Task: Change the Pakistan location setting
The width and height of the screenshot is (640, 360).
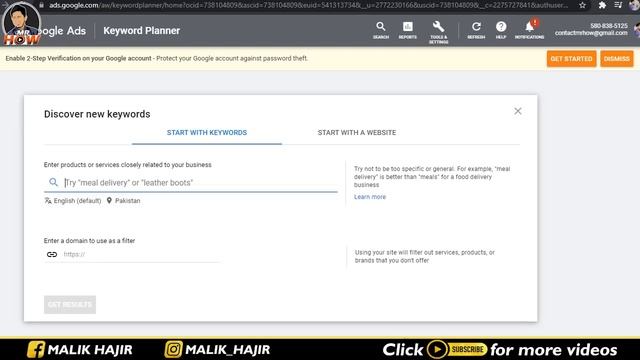Action: [127, 200]
